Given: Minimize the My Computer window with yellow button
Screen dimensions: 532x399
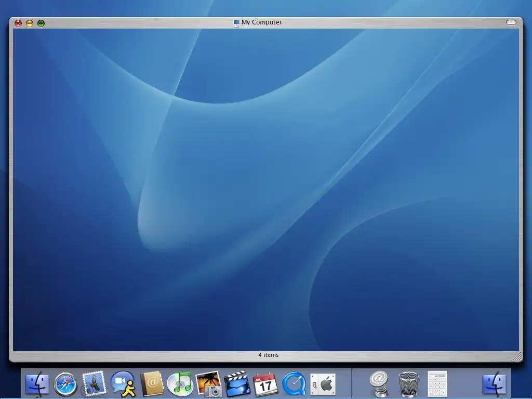Looking at the screenshot, I should click(x=30, y=23).
